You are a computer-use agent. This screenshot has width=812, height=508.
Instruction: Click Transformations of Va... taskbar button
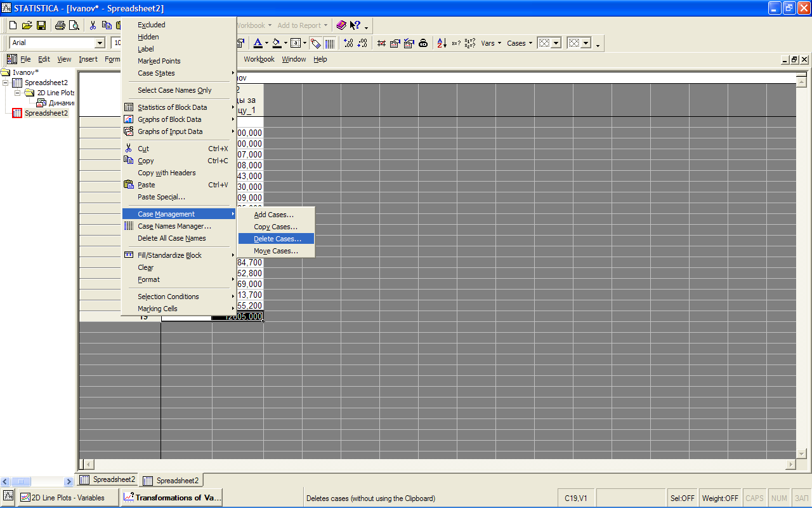(171, 498)
